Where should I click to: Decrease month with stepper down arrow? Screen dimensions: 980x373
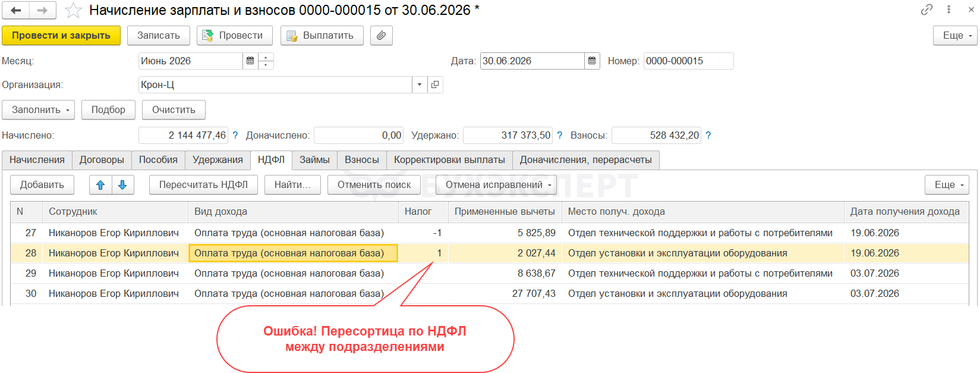pos(266,65)
